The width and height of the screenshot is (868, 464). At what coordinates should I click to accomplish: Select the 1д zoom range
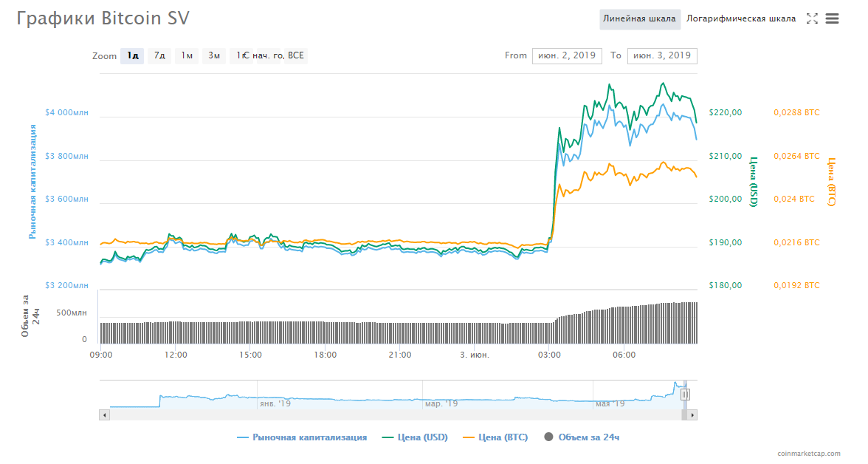tap(132, 55)
